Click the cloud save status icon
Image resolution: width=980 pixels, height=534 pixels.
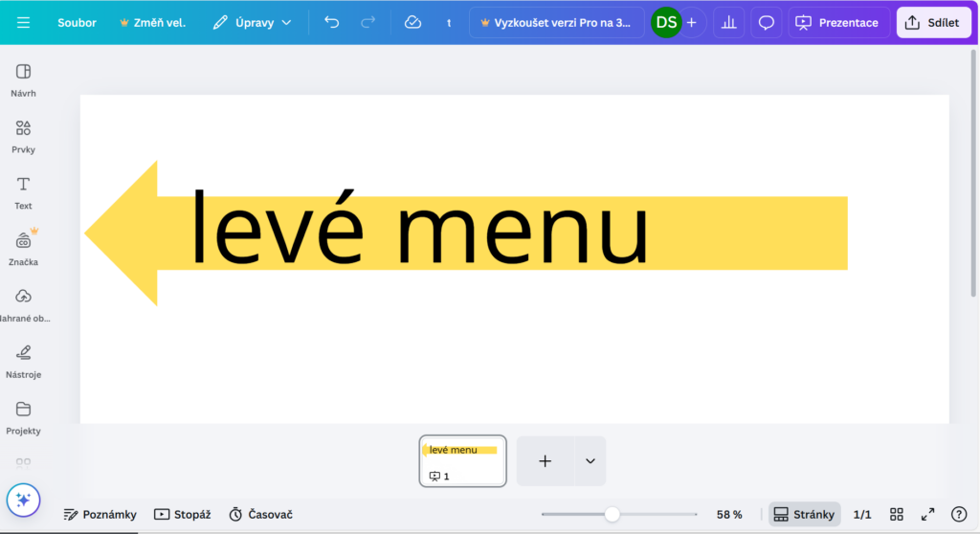click(x=412, y=22)
